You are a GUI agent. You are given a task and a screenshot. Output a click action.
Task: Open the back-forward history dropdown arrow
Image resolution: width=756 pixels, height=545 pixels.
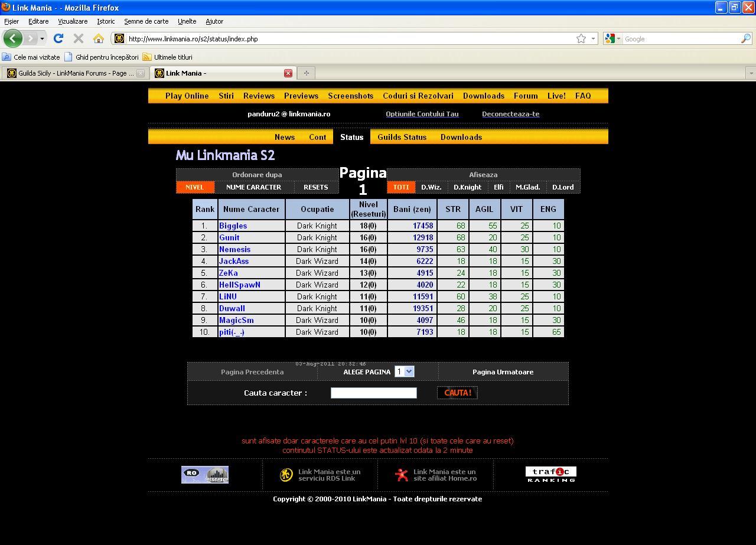tap(42, 39)
